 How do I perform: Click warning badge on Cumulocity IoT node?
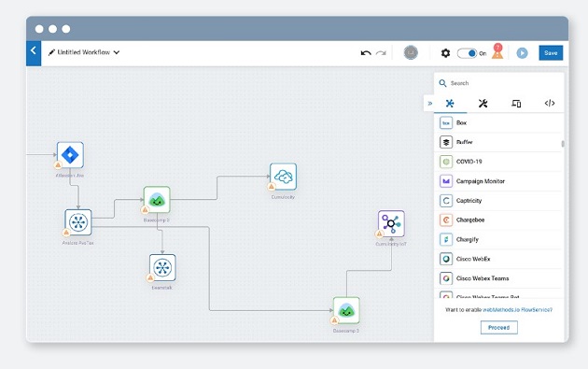pyautogui.click(x=379, y=234)
